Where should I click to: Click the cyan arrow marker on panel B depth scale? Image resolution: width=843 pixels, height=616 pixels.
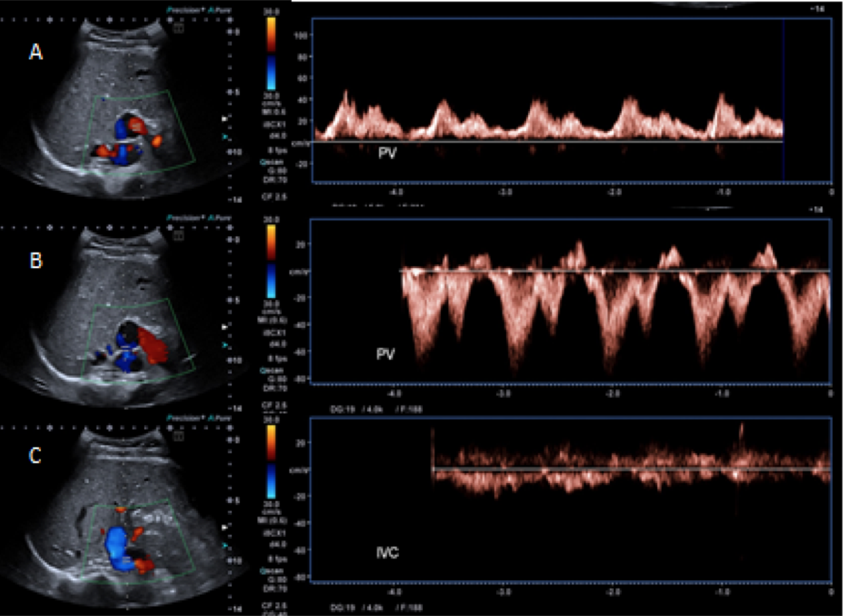[225, 345]
